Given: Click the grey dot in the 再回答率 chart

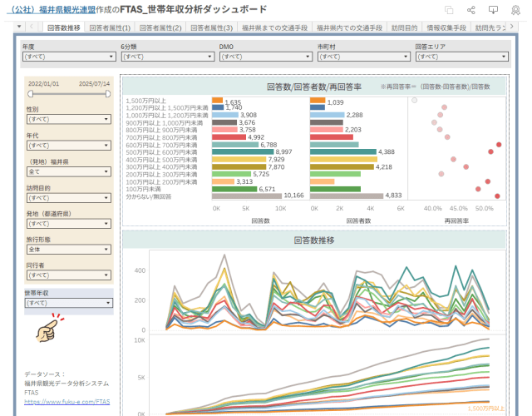Looking at the screenshot, I should tap(414, 101).
